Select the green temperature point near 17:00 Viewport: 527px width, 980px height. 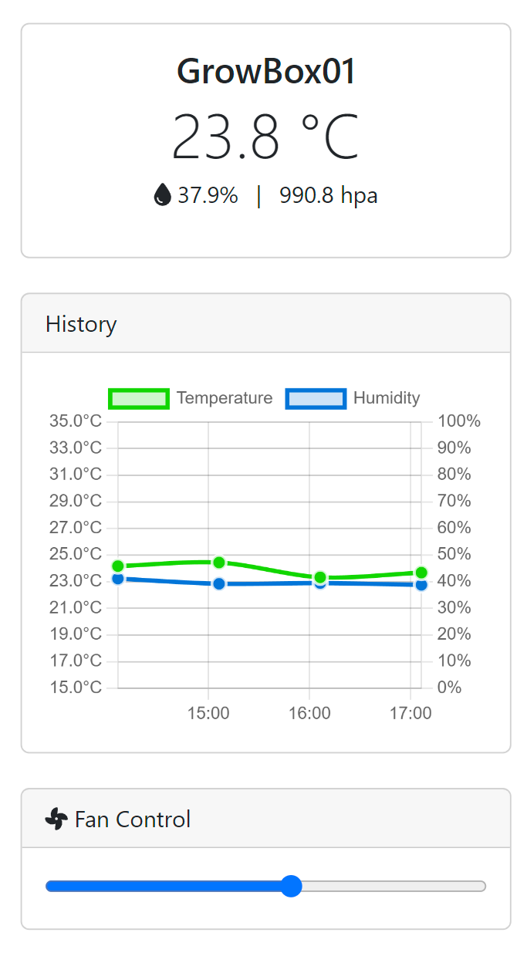click(421, 573)
